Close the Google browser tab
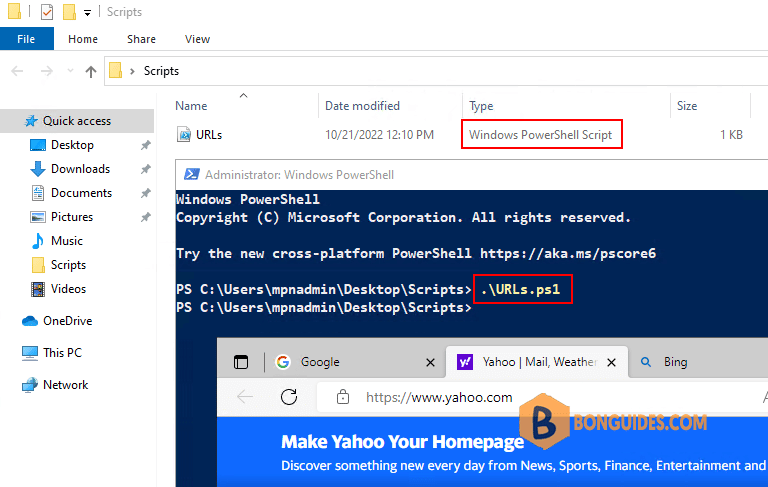Screen dimensions: 768x487 (431, 363)
